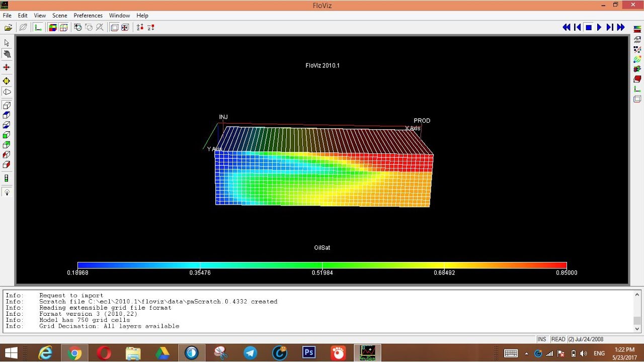Toggle the colored solid cells display icon
This screenshot has height=362, width=644.
(x=52, y=27)
